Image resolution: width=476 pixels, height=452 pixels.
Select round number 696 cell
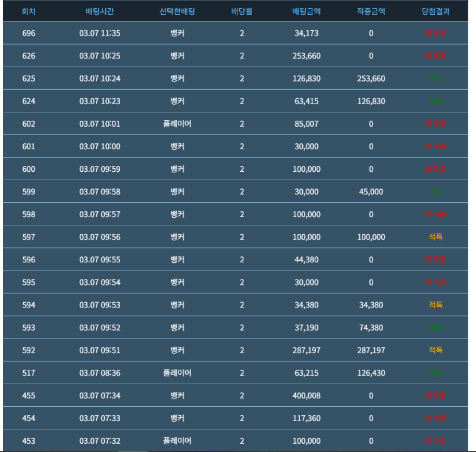29,33
